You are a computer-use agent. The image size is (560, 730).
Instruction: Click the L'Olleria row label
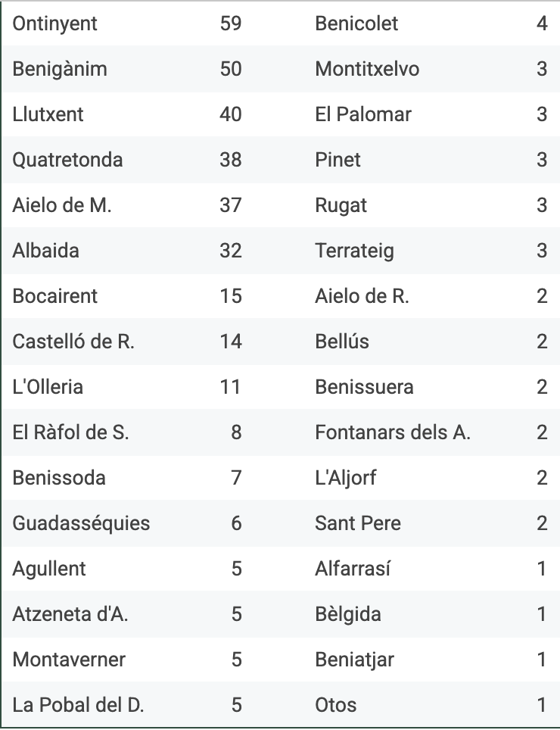click(48, 387)
